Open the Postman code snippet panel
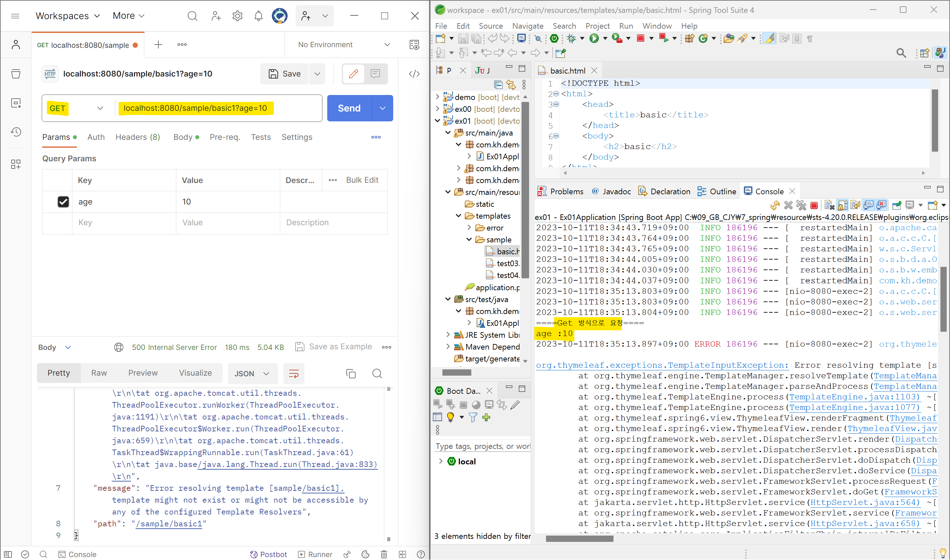The height and width of the screenshot is (560, 950). coord(414,74)
